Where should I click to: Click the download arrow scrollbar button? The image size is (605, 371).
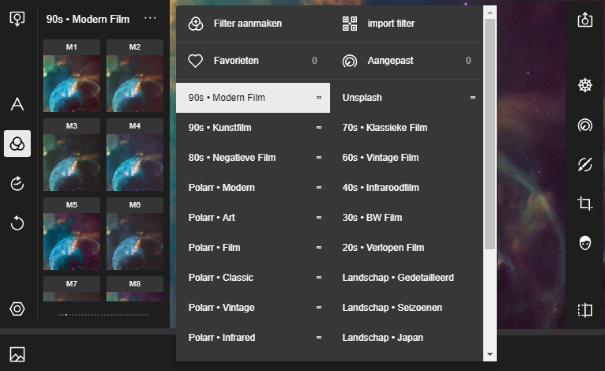tap(490, 354)
